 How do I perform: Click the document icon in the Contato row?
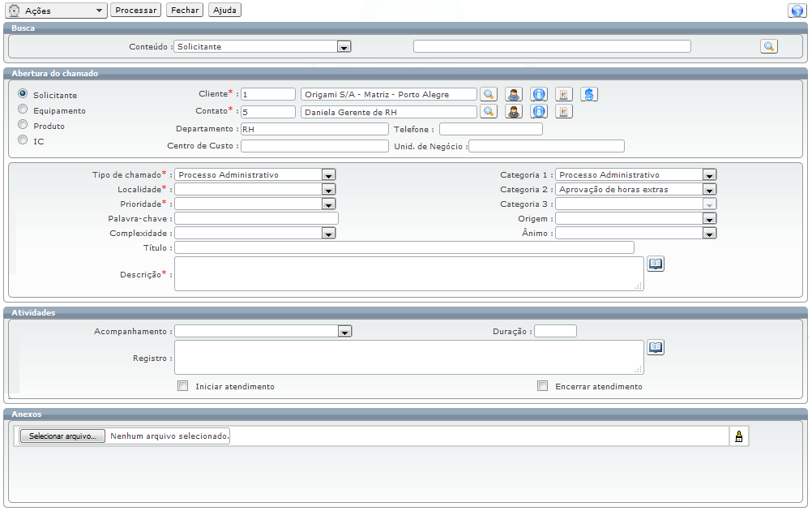click(x=564, y=112)
